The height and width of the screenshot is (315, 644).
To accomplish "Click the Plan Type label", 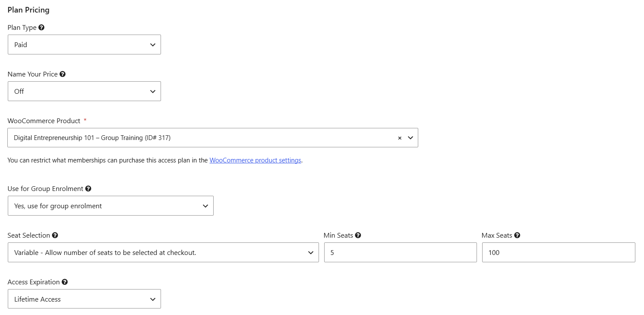I will [x=22, y=28].
